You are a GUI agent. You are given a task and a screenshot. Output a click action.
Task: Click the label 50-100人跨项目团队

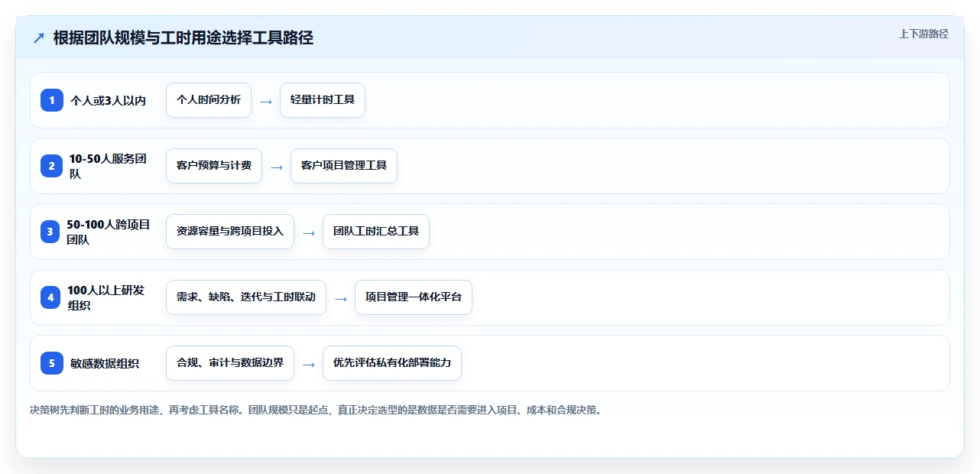[x=109, y=232]
